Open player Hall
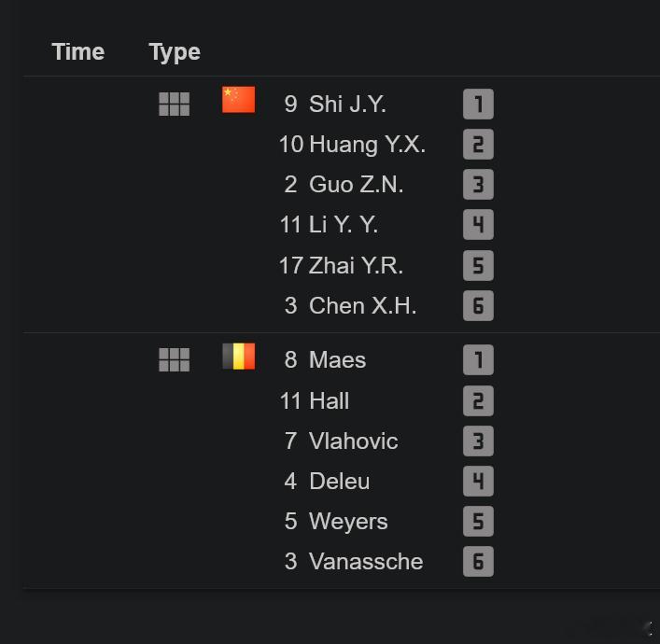The height and width of the screenshot is (644, 660). point(330,400)
